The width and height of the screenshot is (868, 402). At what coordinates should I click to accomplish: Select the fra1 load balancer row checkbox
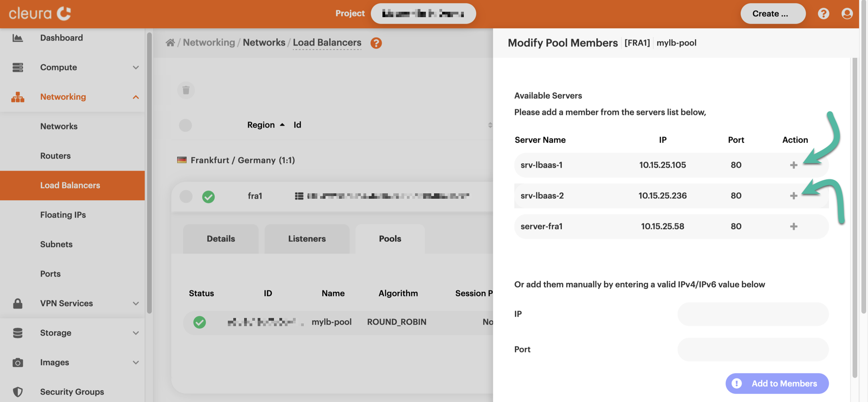[186, 196]
